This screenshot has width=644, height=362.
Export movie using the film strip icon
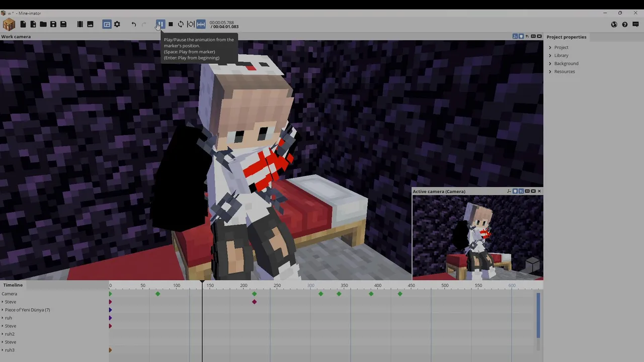[80, 24]
